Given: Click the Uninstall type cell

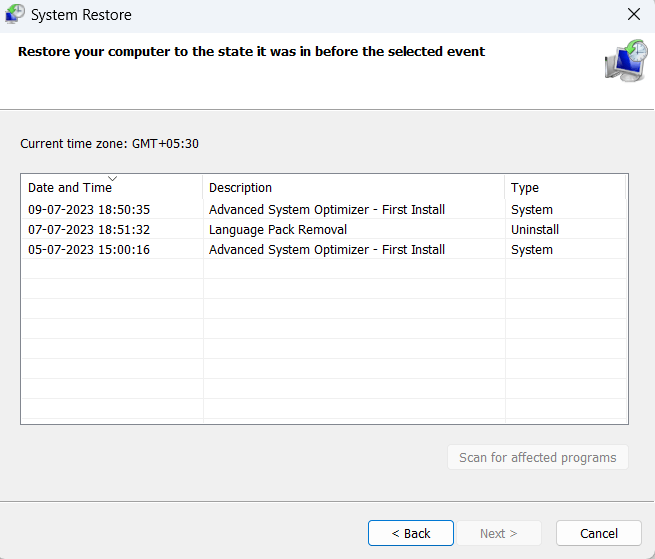Looking at the screenshot, I should [x=535, y=230].
